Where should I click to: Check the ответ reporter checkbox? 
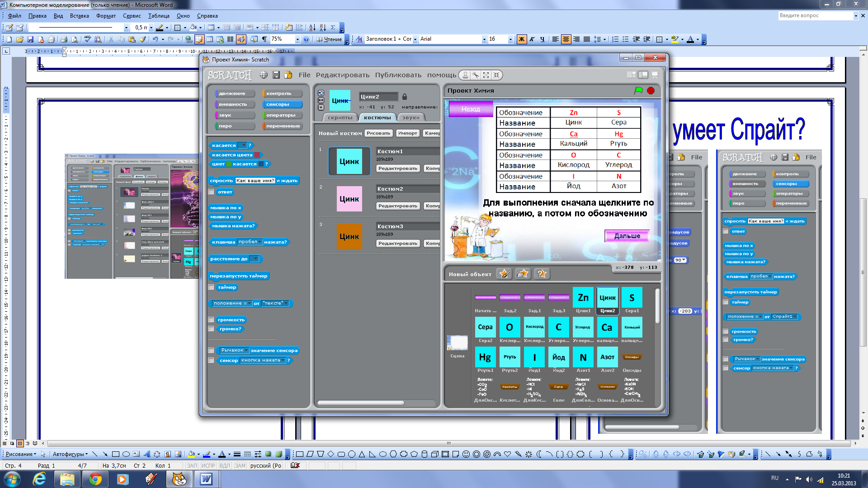211,192
